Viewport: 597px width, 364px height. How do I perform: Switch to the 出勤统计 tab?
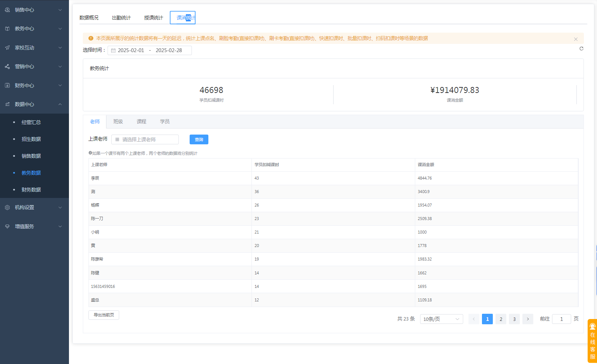point(121,18)
